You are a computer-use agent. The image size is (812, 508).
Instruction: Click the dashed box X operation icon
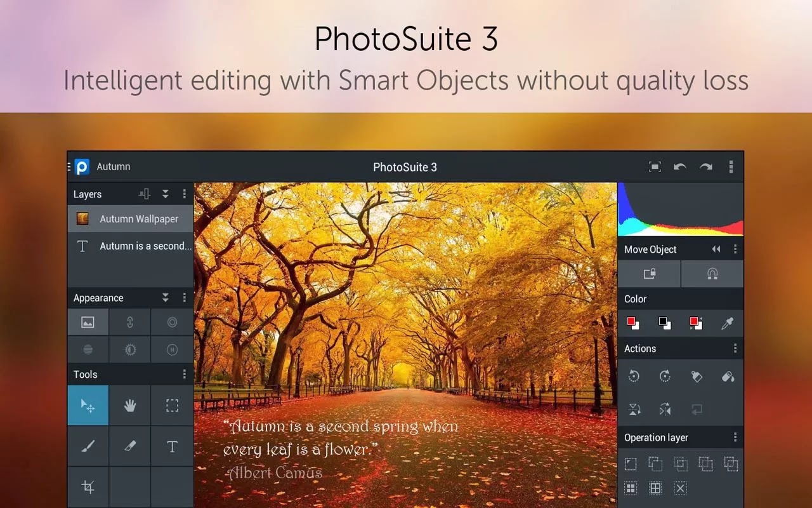[x=680, y=488]
